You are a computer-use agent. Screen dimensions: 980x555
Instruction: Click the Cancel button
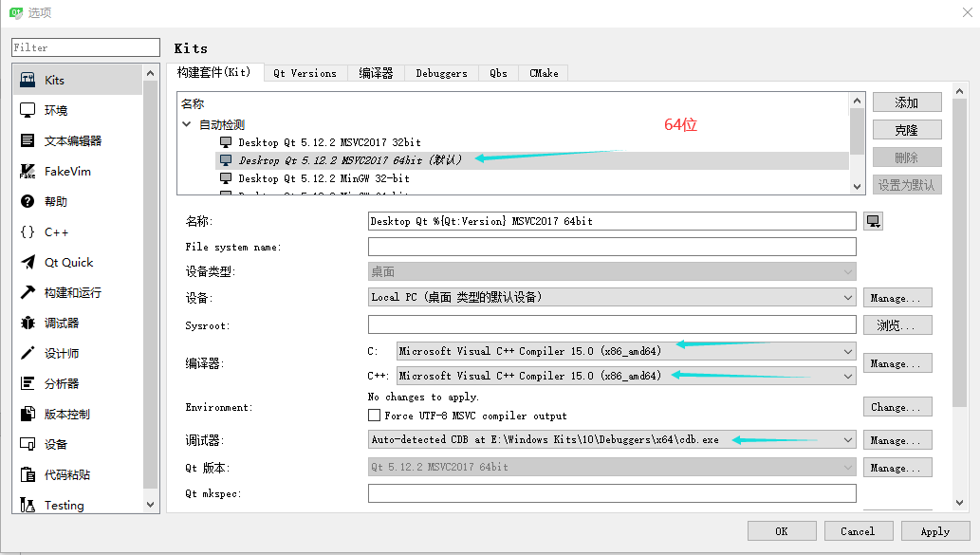pyautogui.click(x=859, y=531)
